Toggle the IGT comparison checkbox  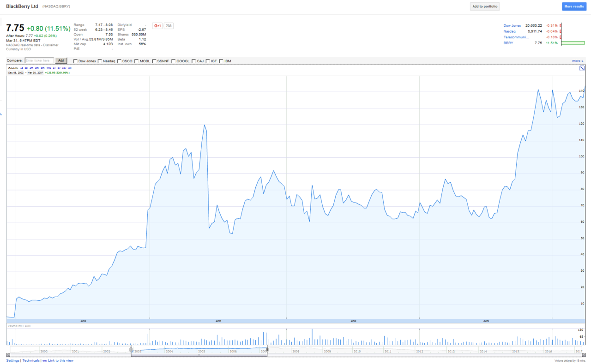[x=208, y=61]
